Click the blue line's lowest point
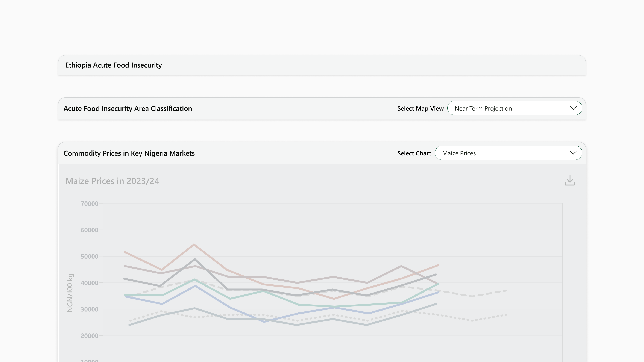 264,322
